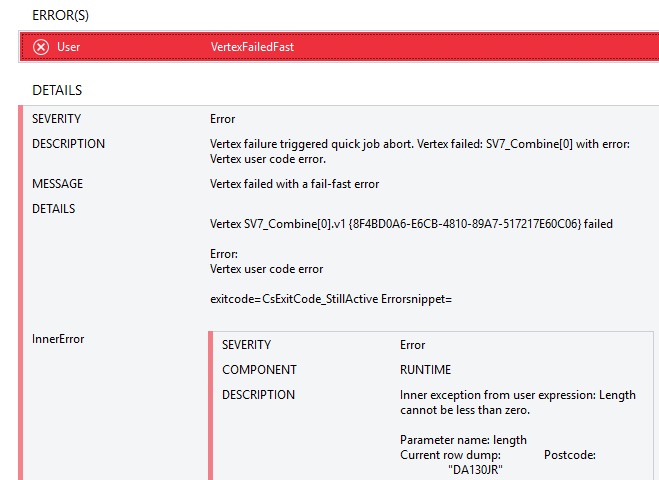The image size is (659, 480).
Task: Click the 'Current row dump:' text
Action: [x=449, y=455]
